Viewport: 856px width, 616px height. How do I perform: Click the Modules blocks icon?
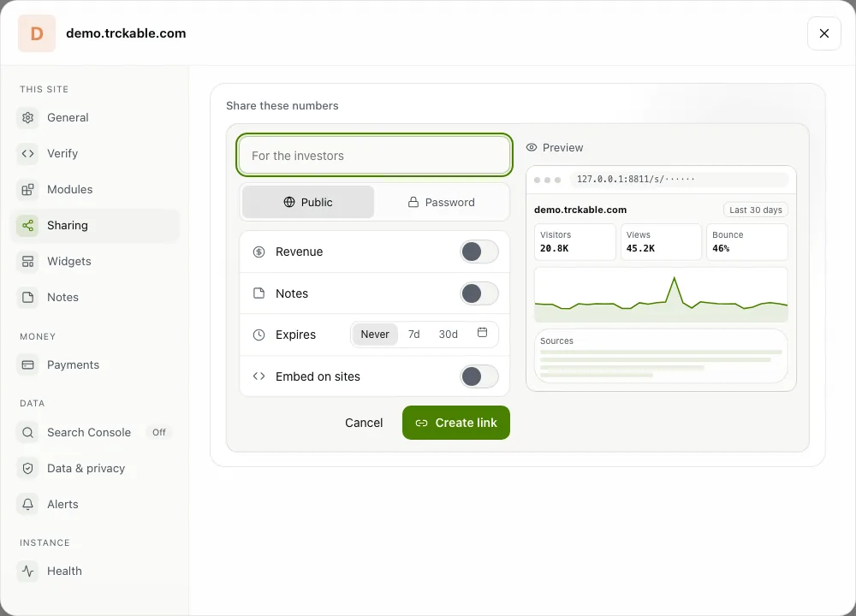click(28, 189)
